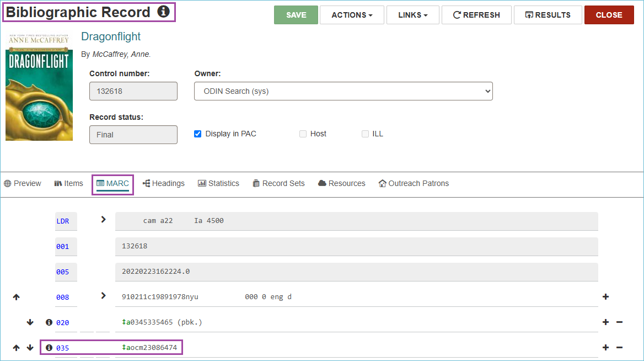Viewport: 644px width, 361px height.
Task: Click the info icon on the 020 row
Action: click(x=49, y=322)
